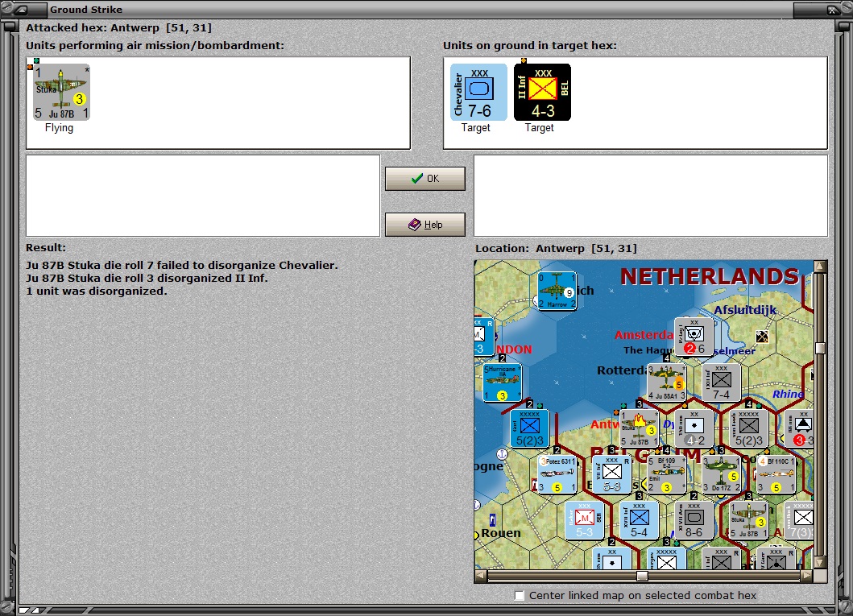
Task: Select the Chevalier 7-6 target unit
Action: (x=478, y=92)
